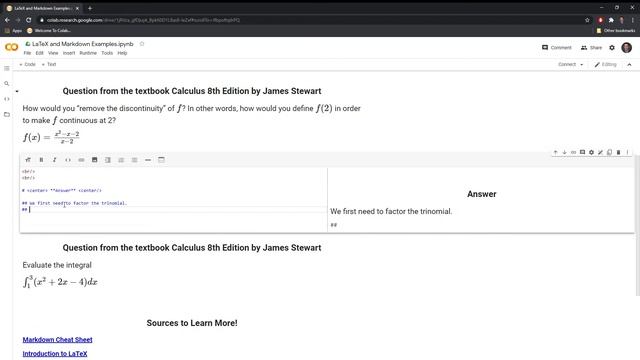This screenshot has height=360, width=640.
Task: Open the Edit menu
Action: [x=40, y=53]
